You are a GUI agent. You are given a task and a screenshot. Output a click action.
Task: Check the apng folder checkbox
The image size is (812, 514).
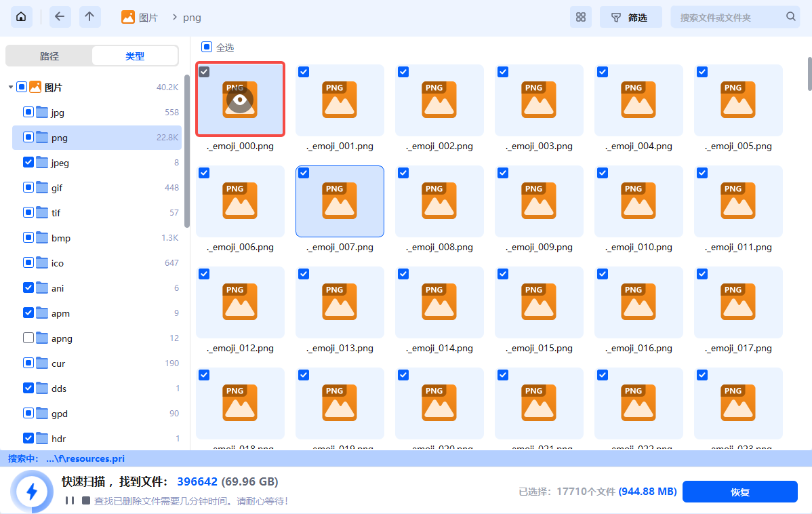28,338
